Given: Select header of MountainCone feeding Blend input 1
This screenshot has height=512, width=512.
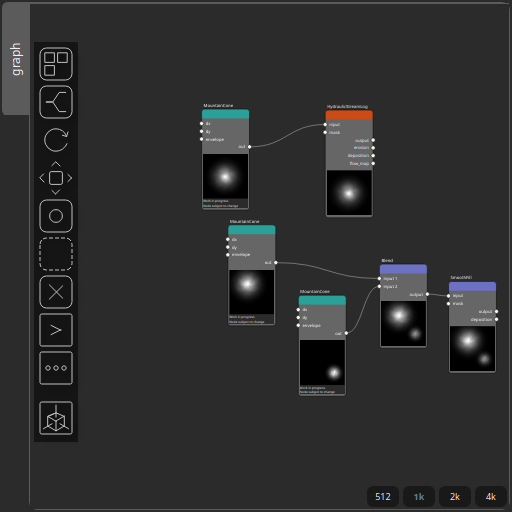Looking at the screenshot, I should tap(252, 230).
